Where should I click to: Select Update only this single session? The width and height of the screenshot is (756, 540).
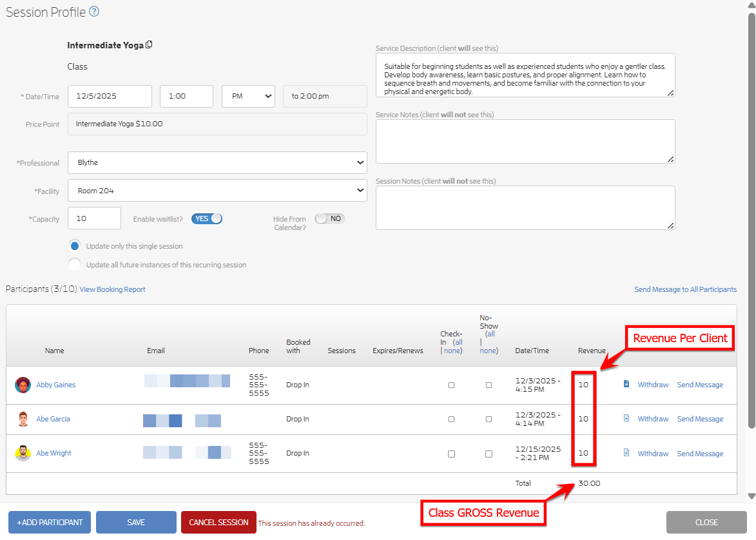pyautogui.click(x=75, y=246)
